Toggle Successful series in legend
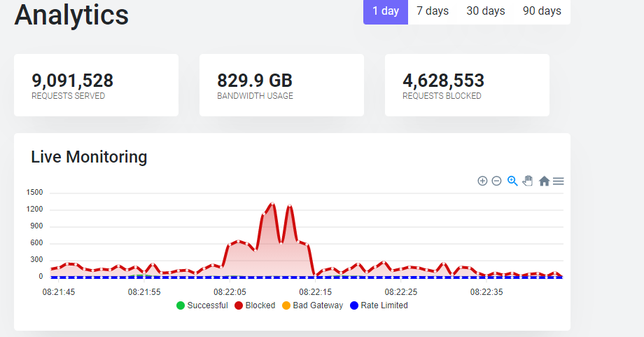644x337 pixels. (202, 305)
